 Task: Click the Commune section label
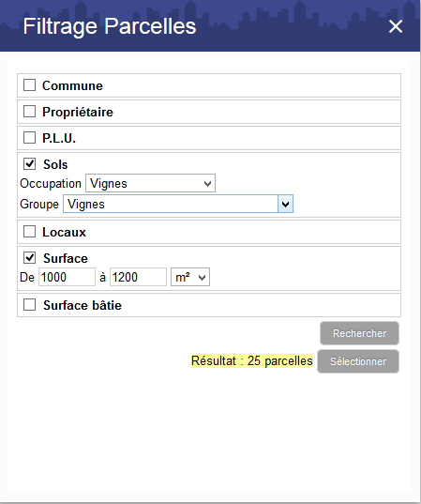tap(72, 85)
